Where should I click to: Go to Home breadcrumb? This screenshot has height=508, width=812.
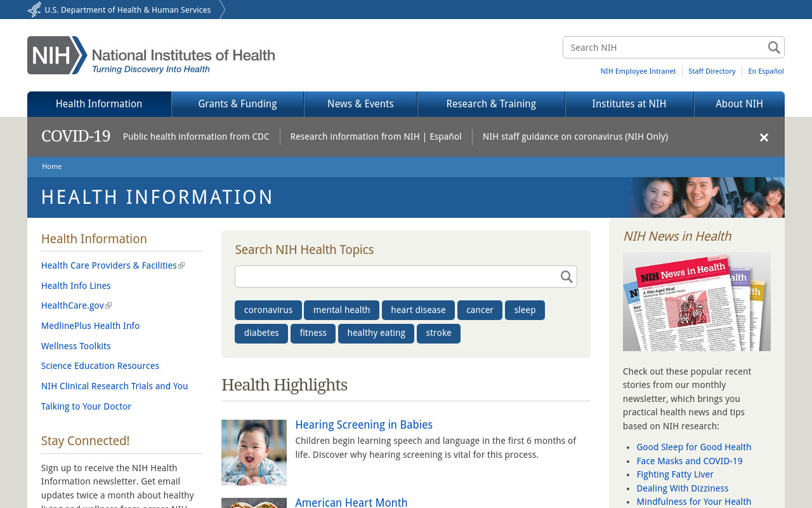click(x=52, y=166)
